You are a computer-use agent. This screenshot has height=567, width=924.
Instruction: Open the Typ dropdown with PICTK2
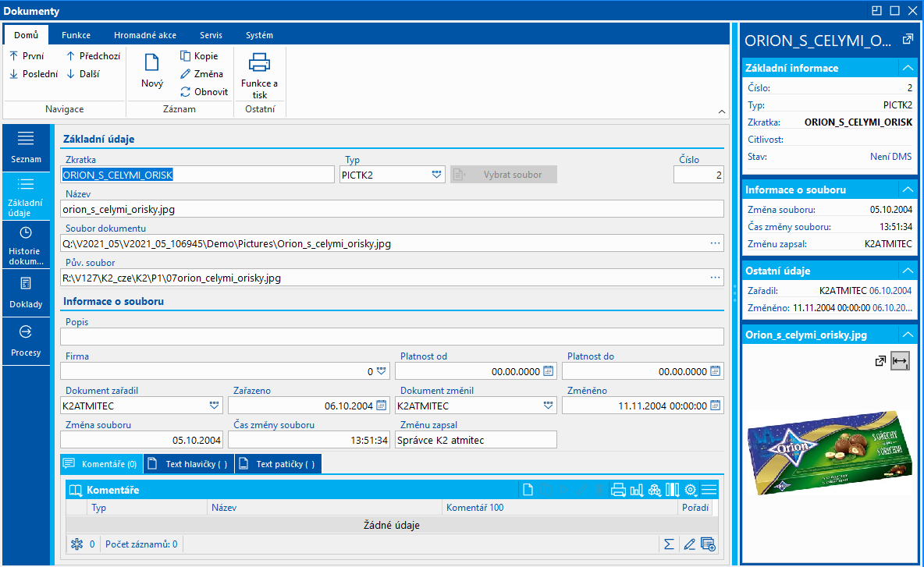pos(437,175)
